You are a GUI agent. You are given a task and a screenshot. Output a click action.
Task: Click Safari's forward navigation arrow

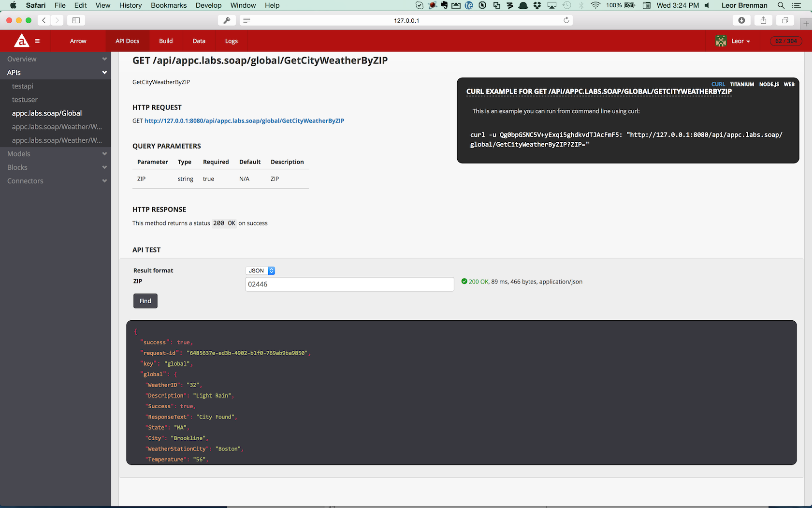coord(57,20)
